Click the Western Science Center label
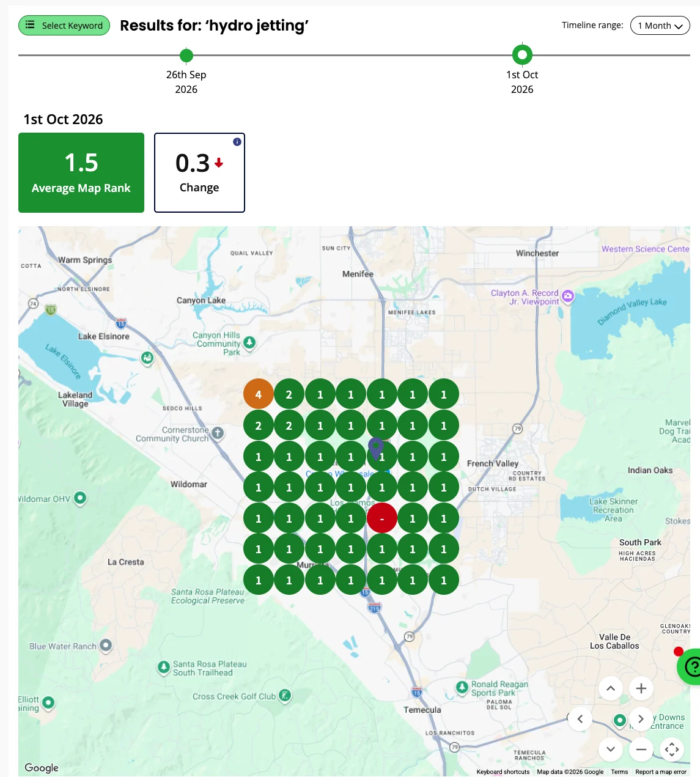The height and width of the screenshot is (777, 700). point(646,249)
